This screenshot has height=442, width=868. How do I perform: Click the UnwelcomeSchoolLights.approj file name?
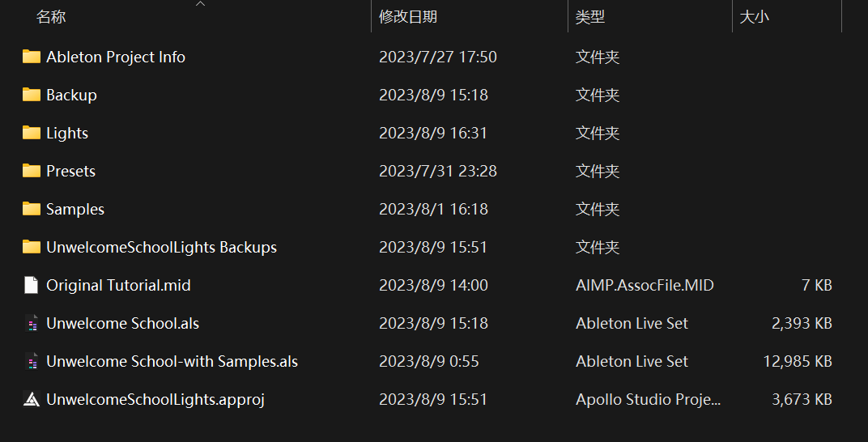coord(155,399)
